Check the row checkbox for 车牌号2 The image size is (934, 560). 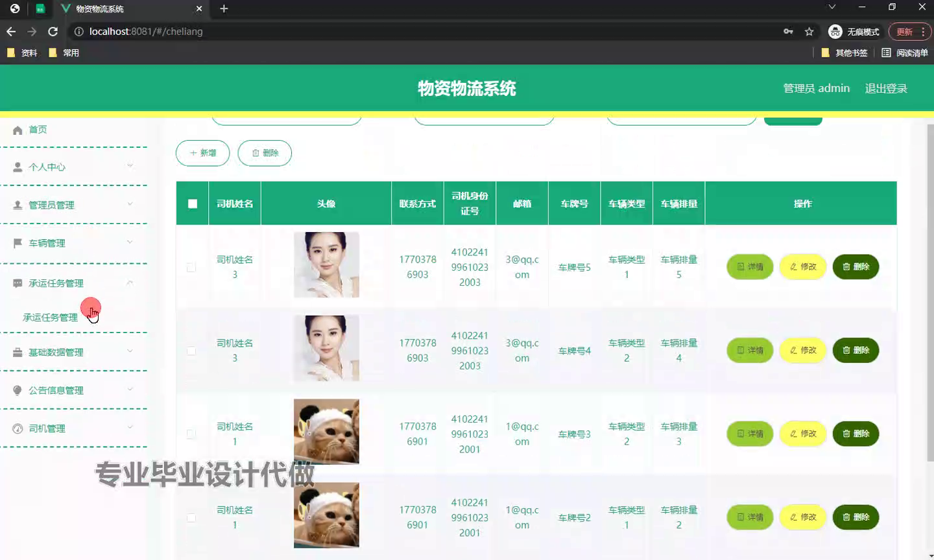191,518
